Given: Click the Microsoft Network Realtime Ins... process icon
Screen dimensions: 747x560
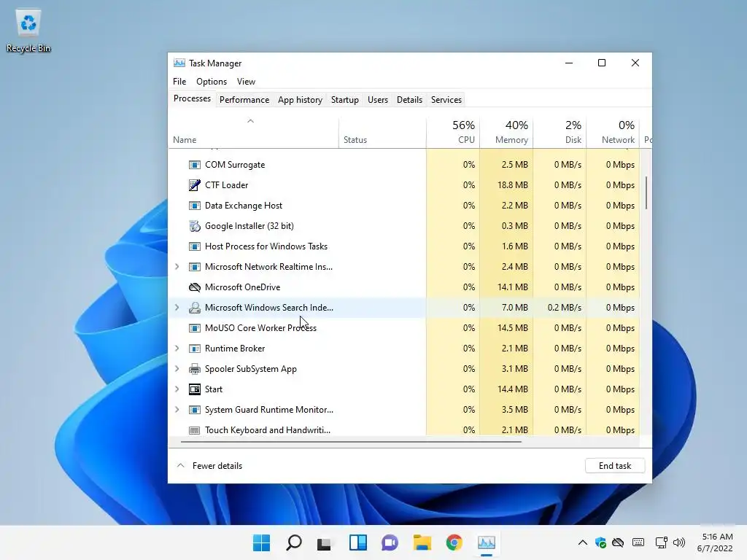Looking at the screenshot, I should coord(194,267).
